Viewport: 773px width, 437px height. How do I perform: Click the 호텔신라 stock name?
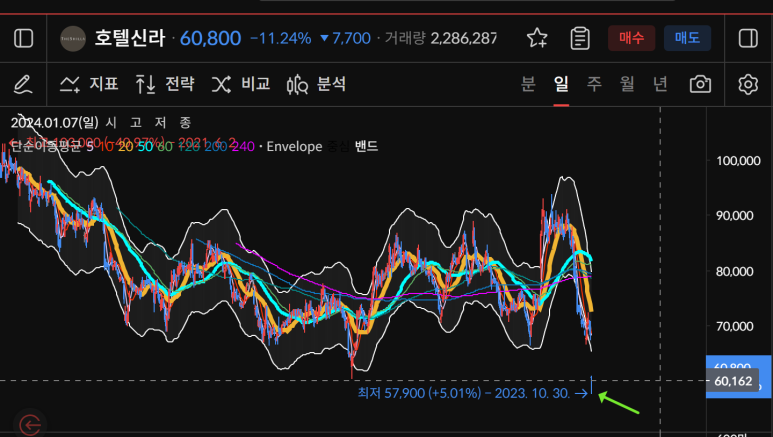pos(130,38)
